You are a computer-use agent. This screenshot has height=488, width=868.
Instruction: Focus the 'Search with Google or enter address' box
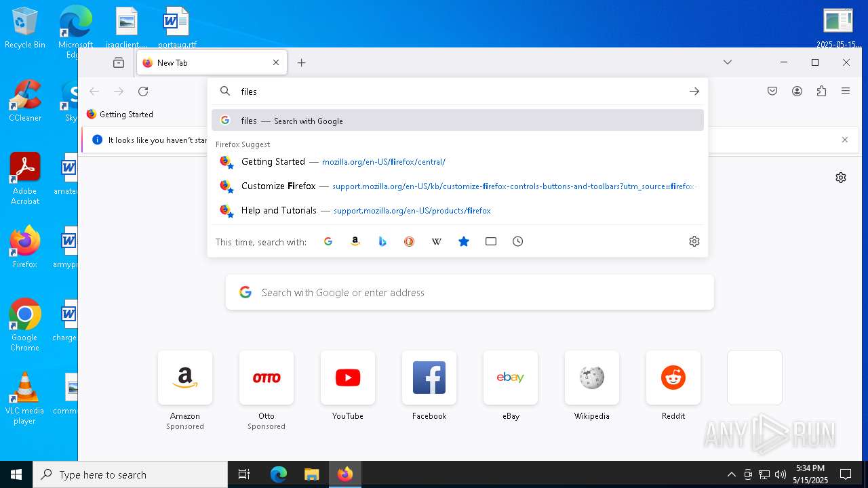point(470,292)
